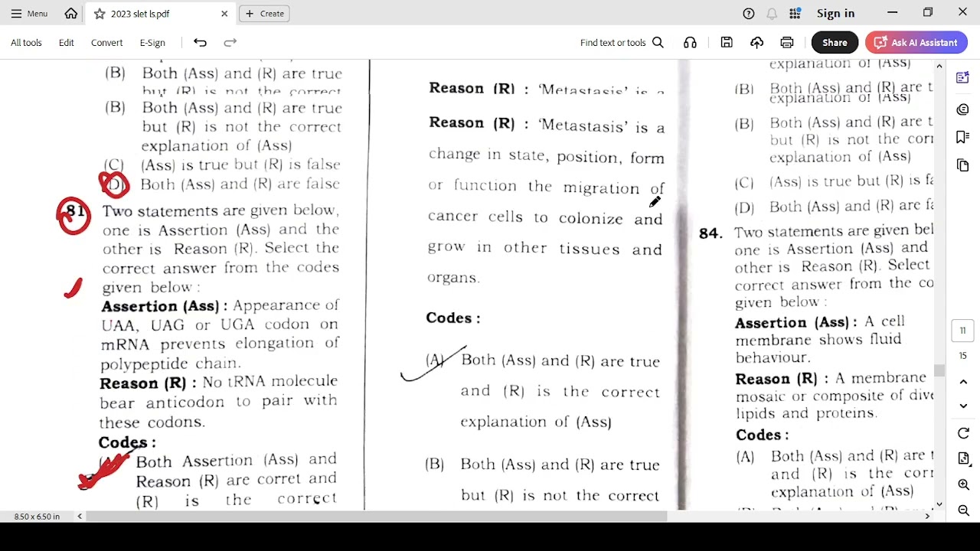Switch to the 2023 slet ls.pdf tab

pos(158,14)
